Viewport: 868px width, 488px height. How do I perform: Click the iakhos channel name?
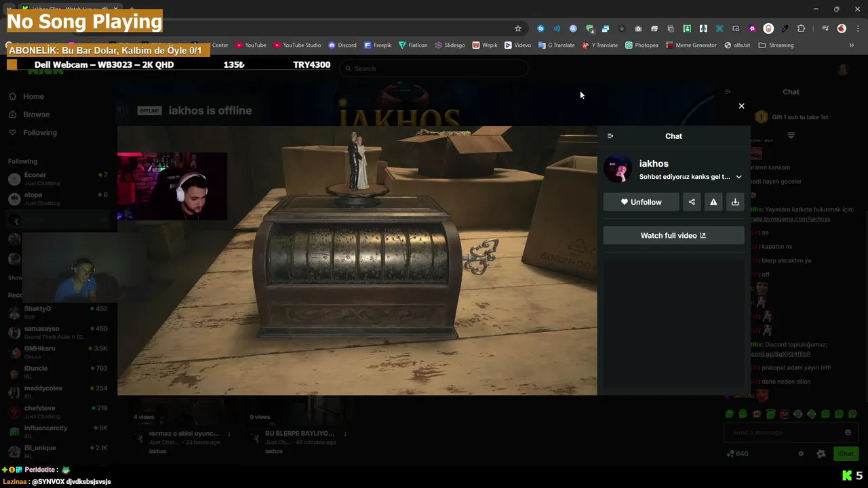(x=654, y=163)
